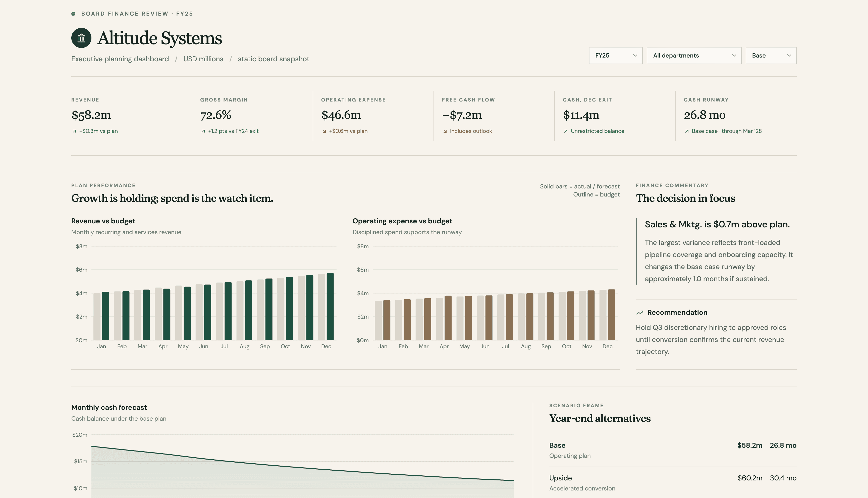Click the trend icon beside Recommendation
868x498 pixels.
pos(640,313)
